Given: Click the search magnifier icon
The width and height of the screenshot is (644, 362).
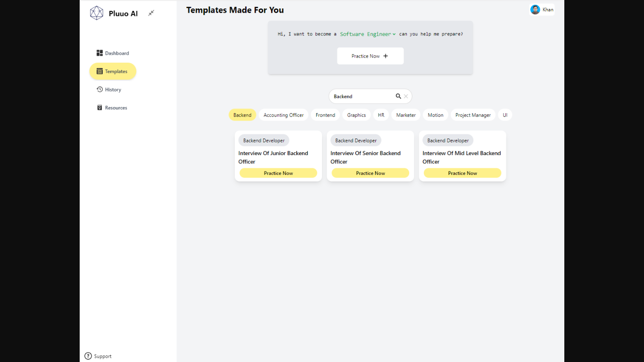Looking at the screenshot, I should pos(398,96).
